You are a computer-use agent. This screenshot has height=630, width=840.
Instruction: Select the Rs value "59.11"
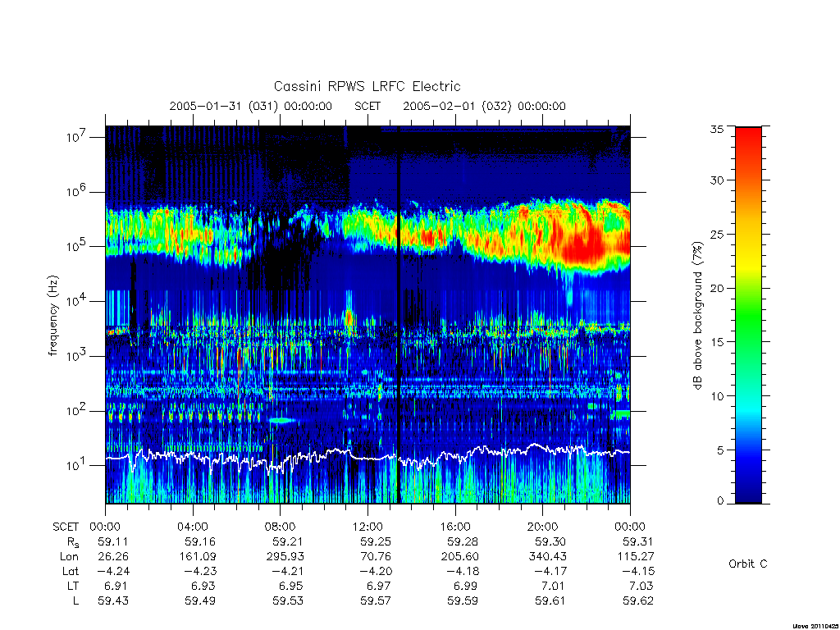(x=112, y=541)
